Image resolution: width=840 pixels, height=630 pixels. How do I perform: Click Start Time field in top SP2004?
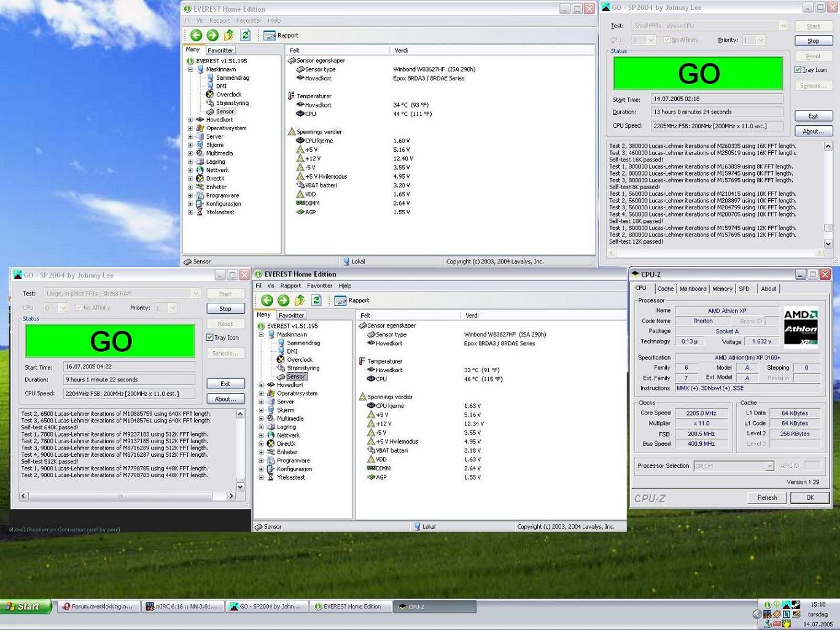717,99
